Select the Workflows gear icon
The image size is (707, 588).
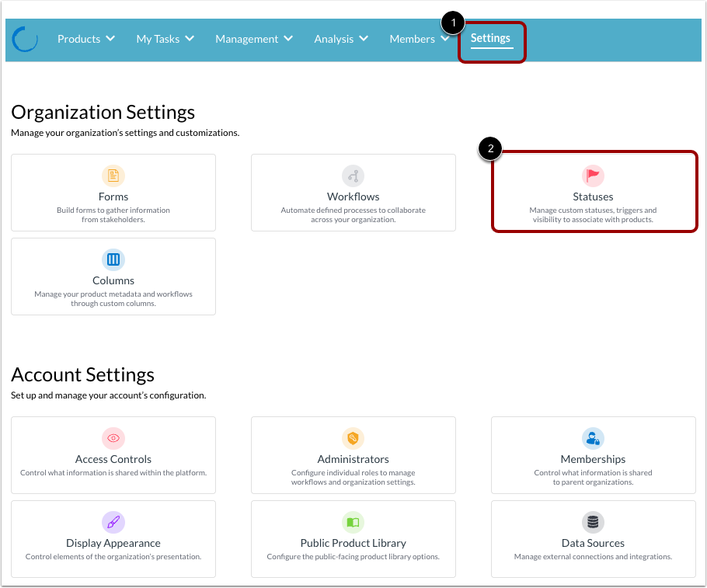pos(353,176)
